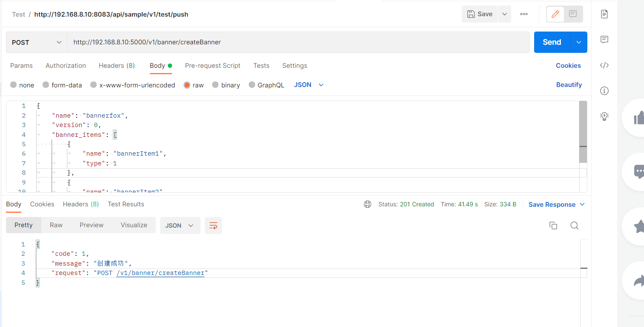The width and height of the screenshot is (644, 327).
Task: Copy response using the copy icon
Action: tap(553, 226)
